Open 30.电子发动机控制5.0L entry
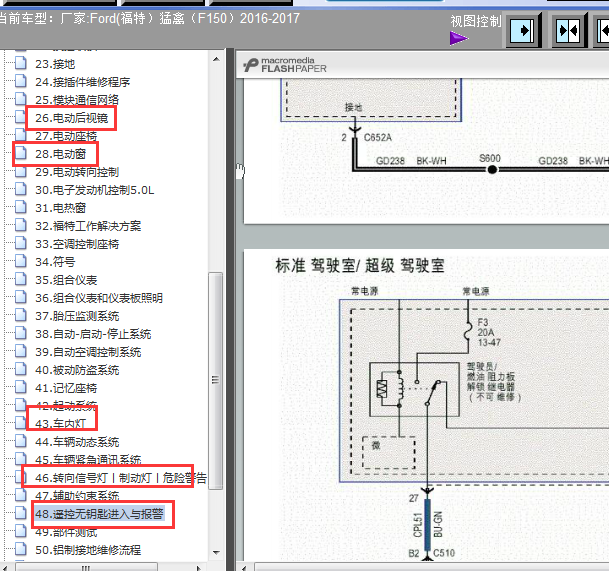 [94, 190]
